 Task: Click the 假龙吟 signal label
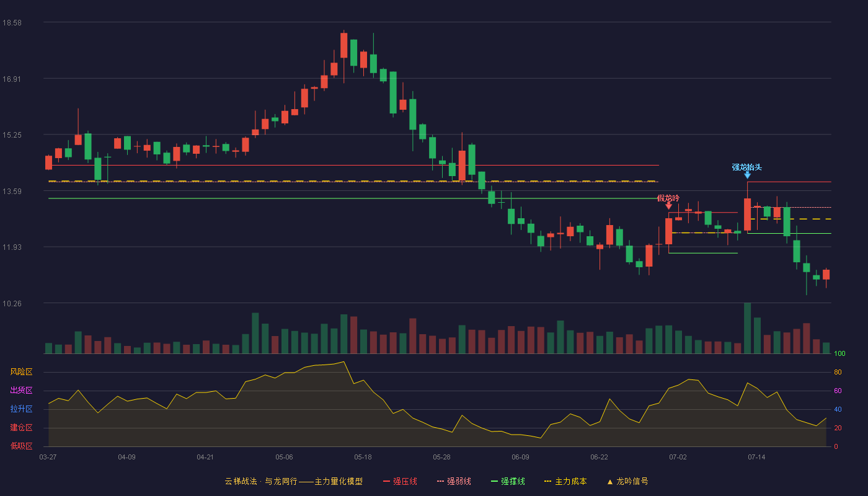[x=668, y=198]
